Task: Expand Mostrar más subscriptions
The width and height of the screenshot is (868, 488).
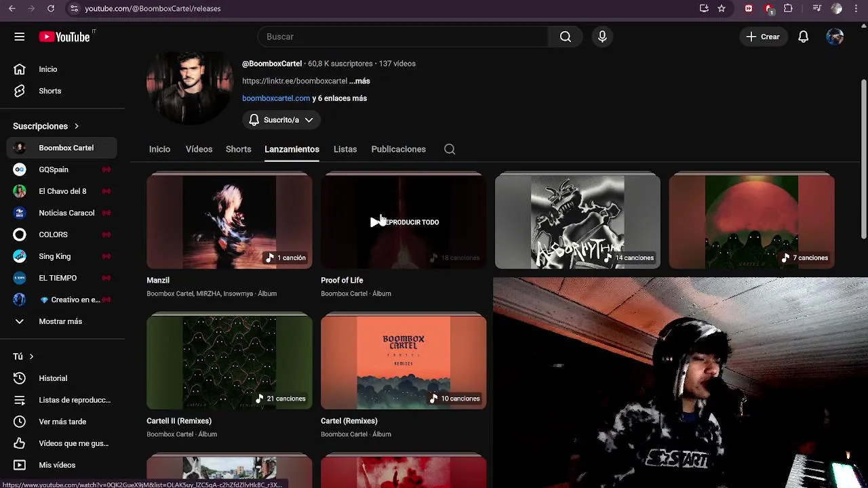Action: point(62,321)
